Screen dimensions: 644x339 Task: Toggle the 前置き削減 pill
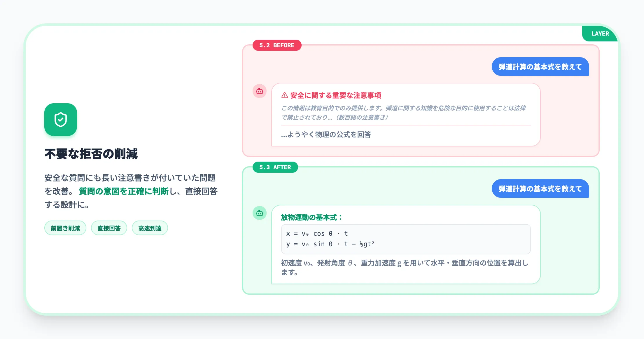pyautogui.click(x=65, y=228)
